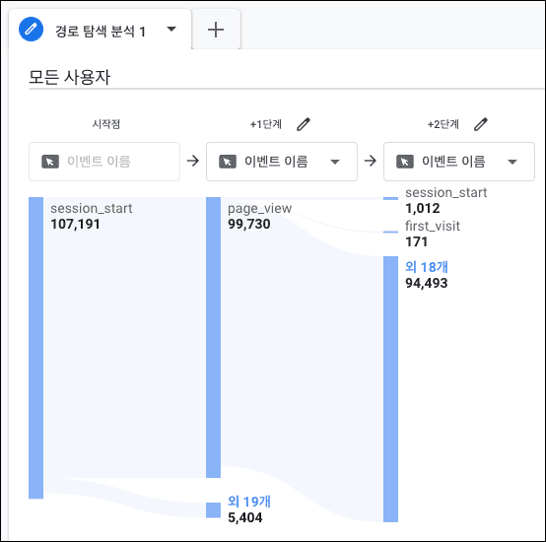Click cursor icon in +2단계 event selector

405,162
